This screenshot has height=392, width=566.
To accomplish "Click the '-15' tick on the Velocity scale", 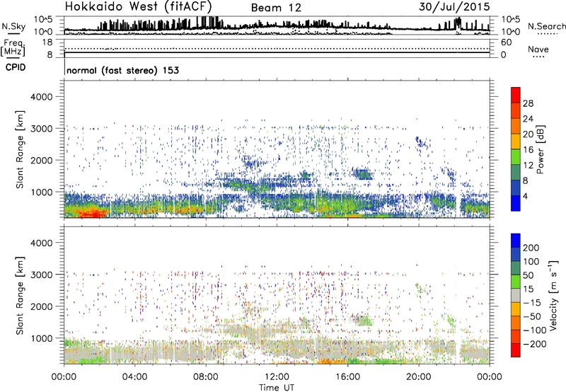I will [531, 303].
